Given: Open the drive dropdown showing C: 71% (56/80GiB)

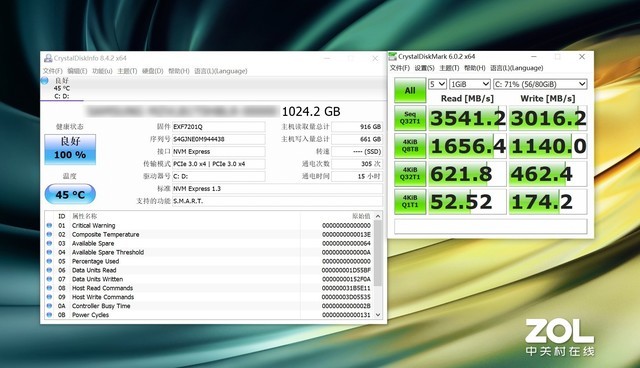Looking at the screenshot, I should click(x=540, y=84).
